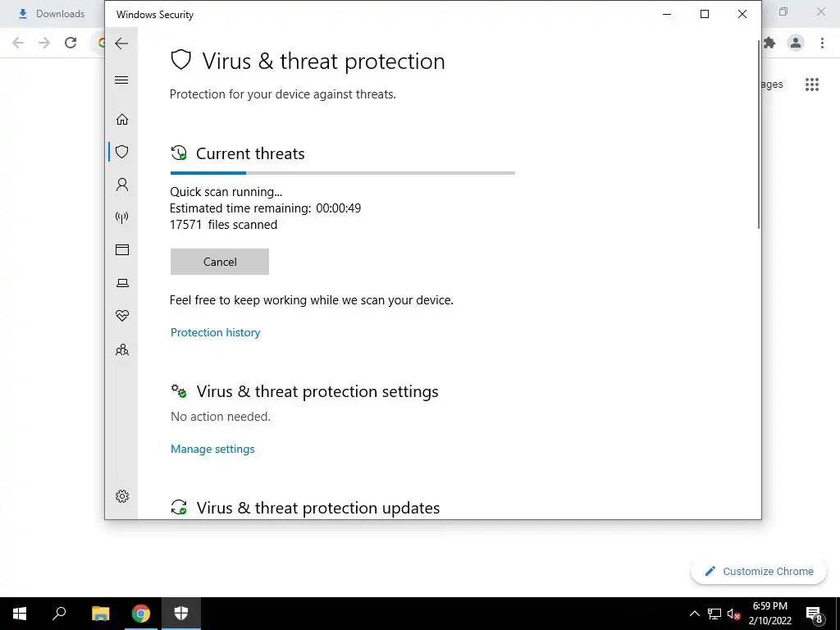Click the muted volume tray icon

pyautogui.click(x=734, y=614)
